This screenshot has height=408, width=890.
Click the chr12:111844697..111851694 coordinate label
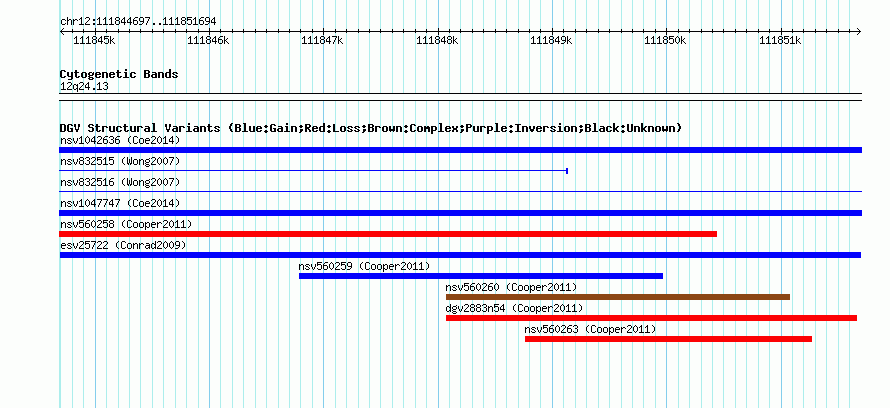pyautogui.click(x=138, y=22)
